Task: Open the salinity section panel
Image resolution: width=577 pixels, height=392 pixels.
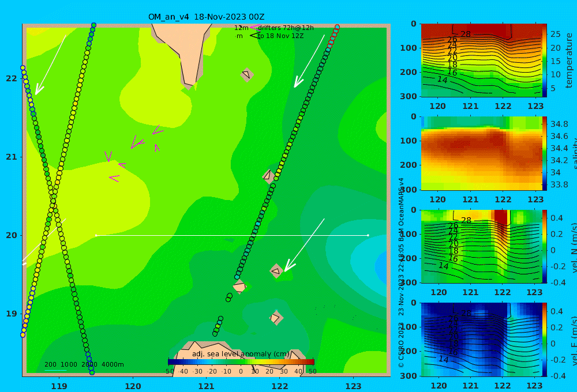Action: pyautogui.click(x=481, y=153)
